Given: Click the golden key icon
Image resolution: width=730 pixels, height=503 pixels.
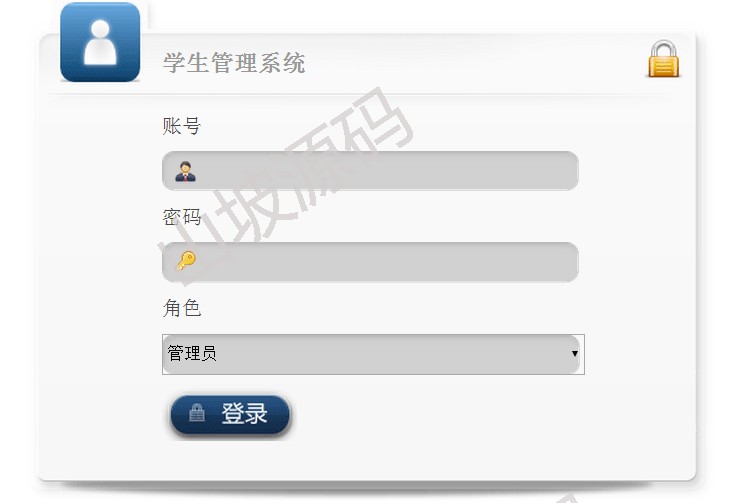Looking at the screenshot, I should (186, 261).
